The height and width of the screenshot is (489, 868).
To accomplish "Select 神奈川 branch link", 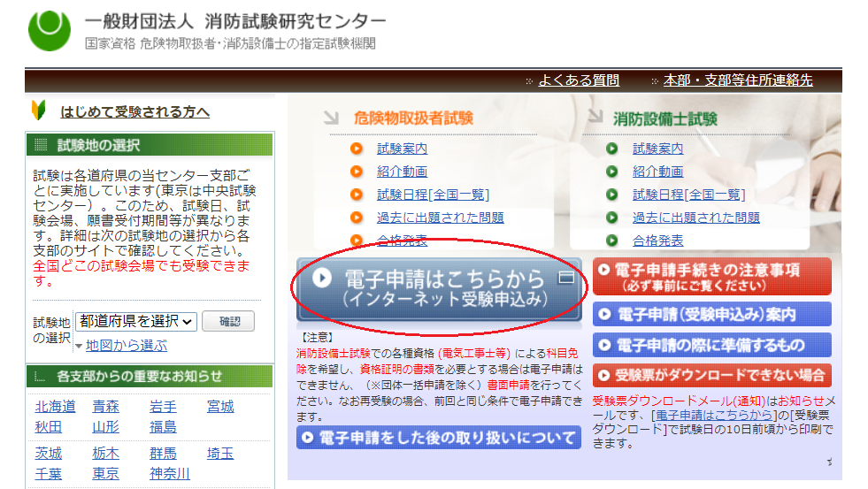I will point(169,474).
